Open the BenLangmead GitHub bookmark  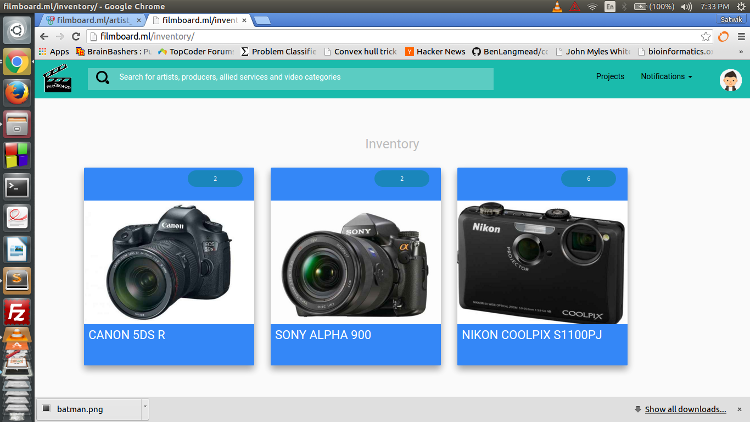click(x=510, y=51)
